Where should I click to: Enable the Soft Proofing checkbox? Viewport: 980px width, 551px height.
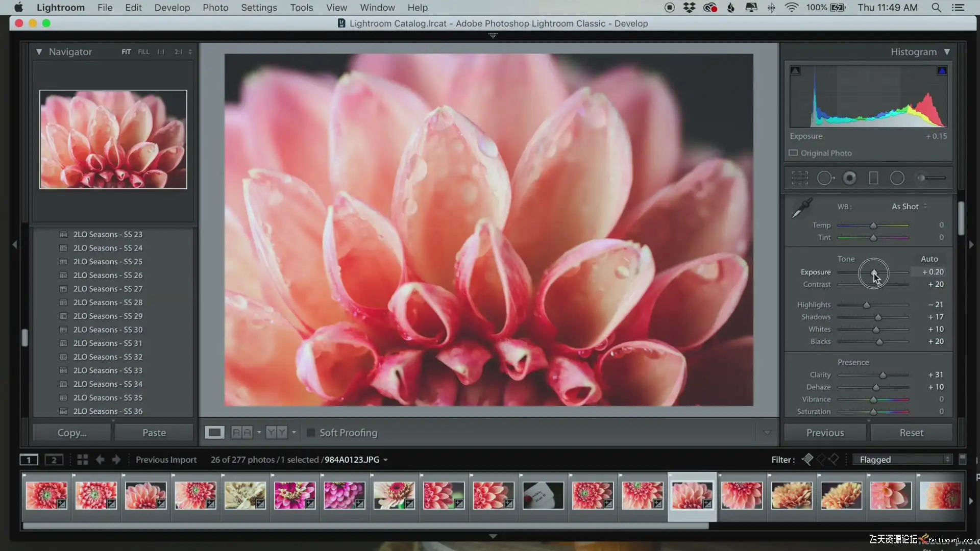tap(310, 433)
